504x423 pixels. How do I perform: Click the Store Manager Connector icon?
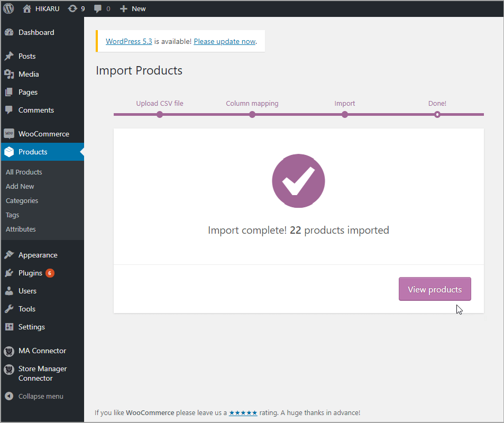[x=9, y=369]
